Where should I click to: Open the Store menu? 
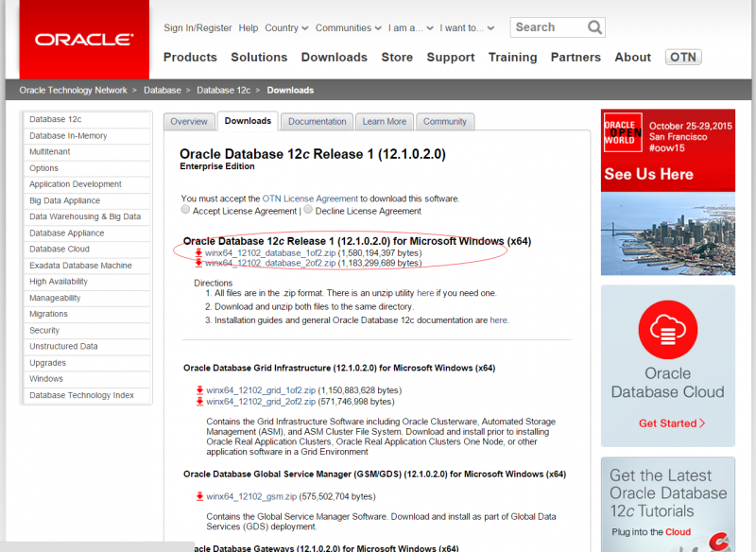[x=397, y=58]
